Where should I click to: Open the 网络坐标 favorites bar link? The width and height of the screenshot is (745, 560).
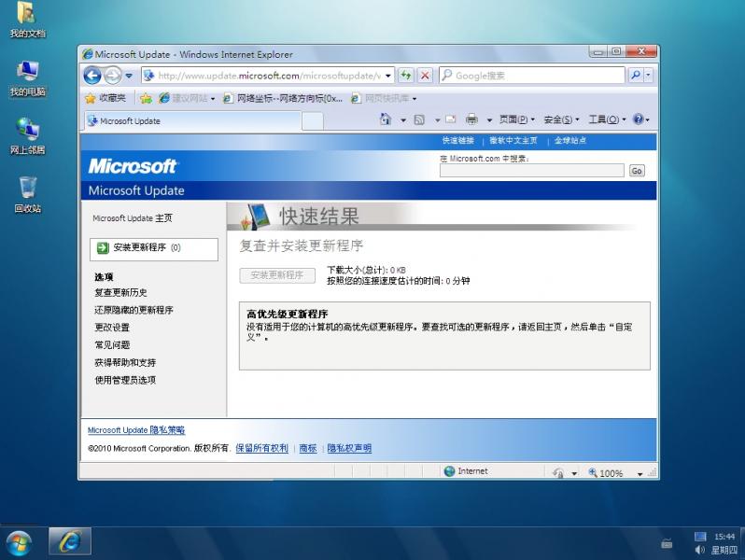coord(283,98)
